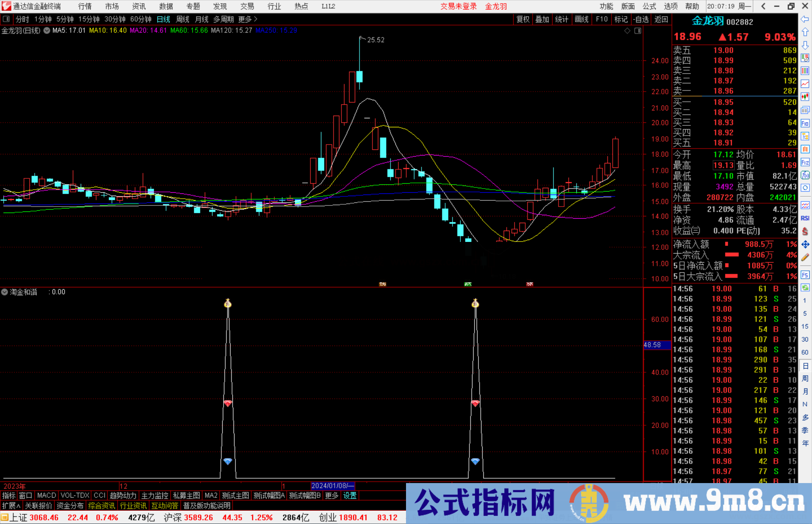Collapse main chart via arrow beside MA values
This screenshot has height=524, width=812.
coord(47,30)
